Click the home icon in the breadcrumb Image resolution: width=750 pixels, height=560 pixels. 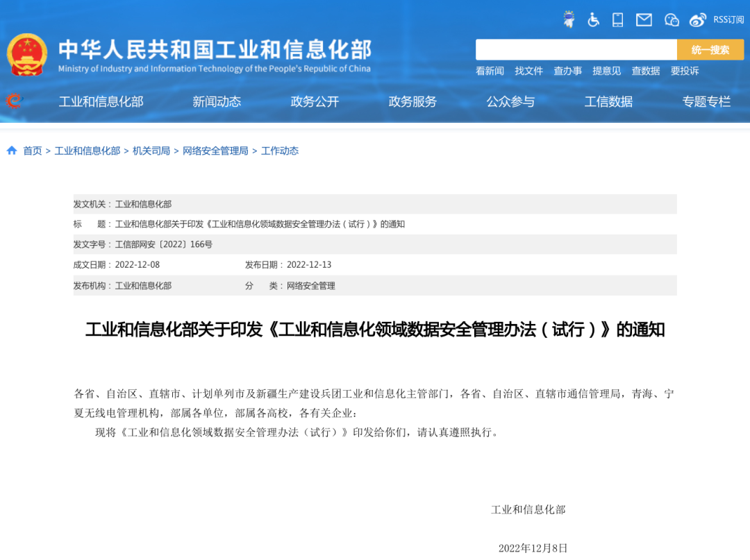coord(11,150)
